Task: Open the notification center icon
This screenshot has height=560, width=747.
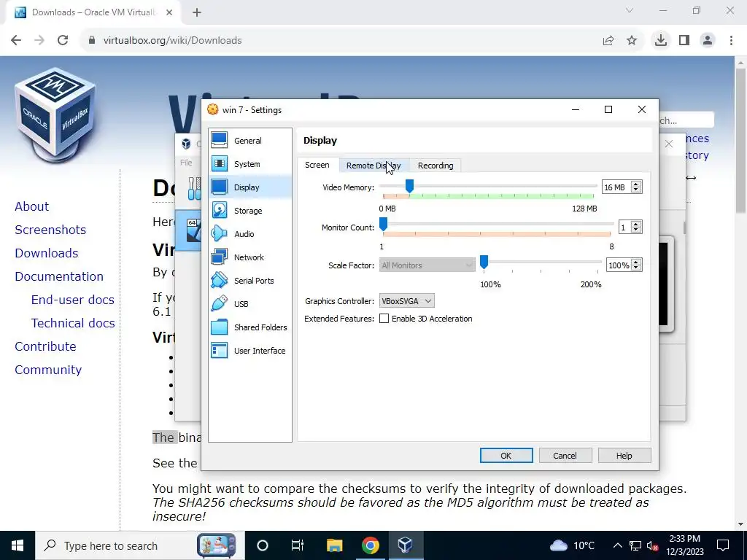Action: (x=723, y=545)
